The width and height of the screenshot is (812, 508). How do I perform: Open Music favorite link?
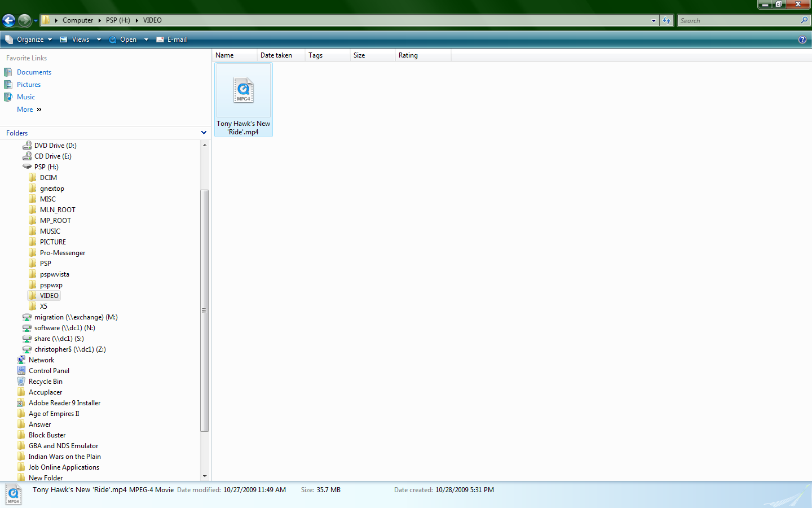coord(26,97)
